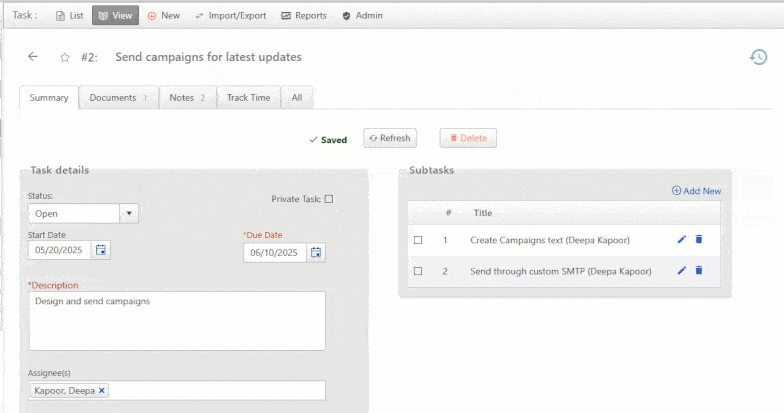Click inside the Assignee(s) field
The image size is (784, 413).
[177, 390]
